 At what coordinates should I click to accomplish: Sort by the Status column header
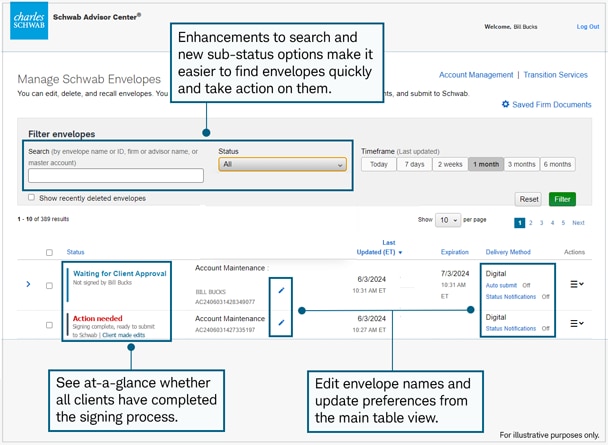(x=75, y=252)
